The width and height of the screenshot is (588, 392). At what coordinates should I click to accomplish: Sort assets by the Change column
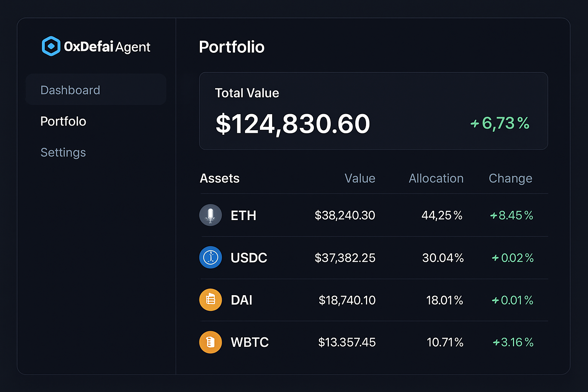coord(510,178)
